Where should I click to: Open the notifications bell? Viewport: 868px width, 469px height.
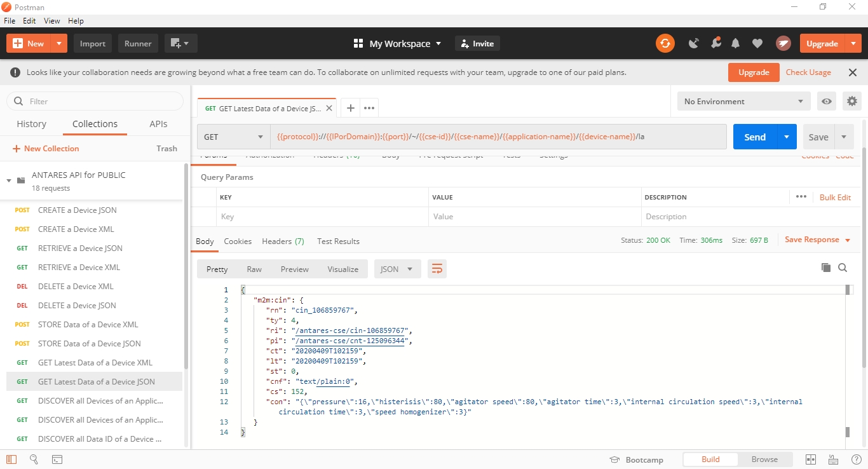(736, 43)
